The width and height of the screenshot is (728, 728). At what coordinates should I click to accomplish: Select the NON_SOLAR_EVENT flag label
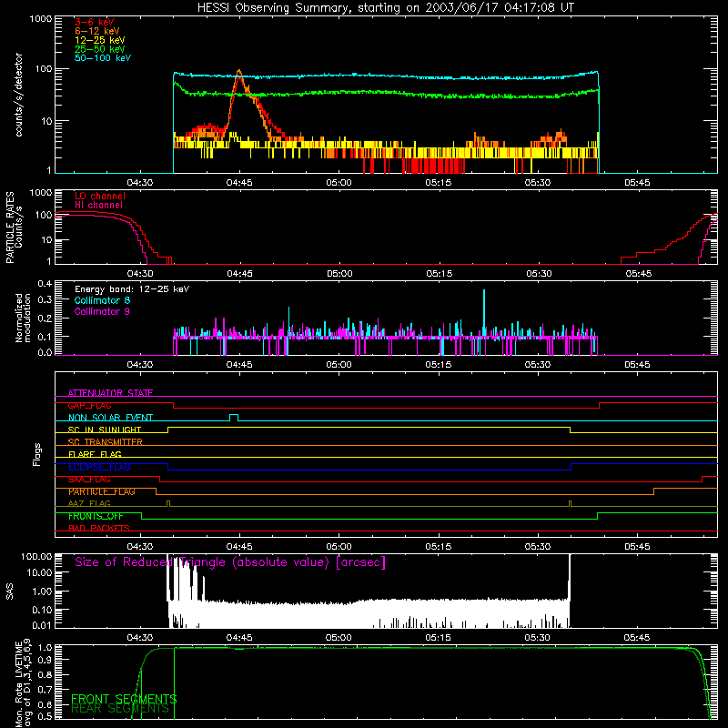[110, 418]
